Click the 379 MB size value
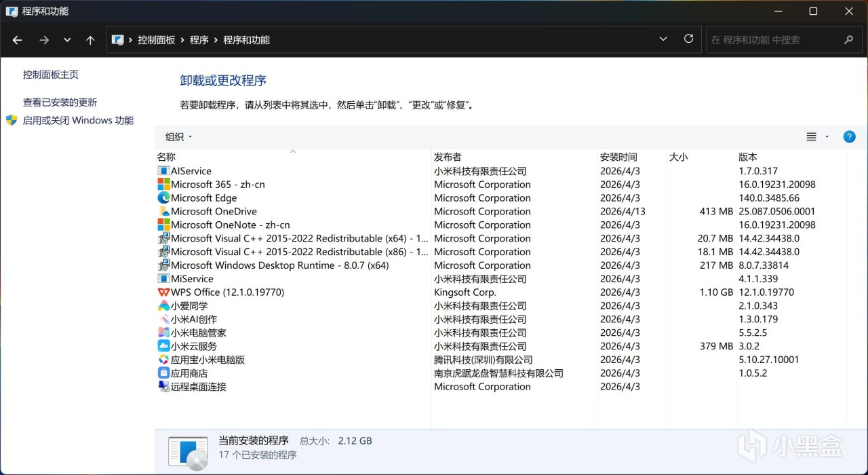 (x=716, y=346)
